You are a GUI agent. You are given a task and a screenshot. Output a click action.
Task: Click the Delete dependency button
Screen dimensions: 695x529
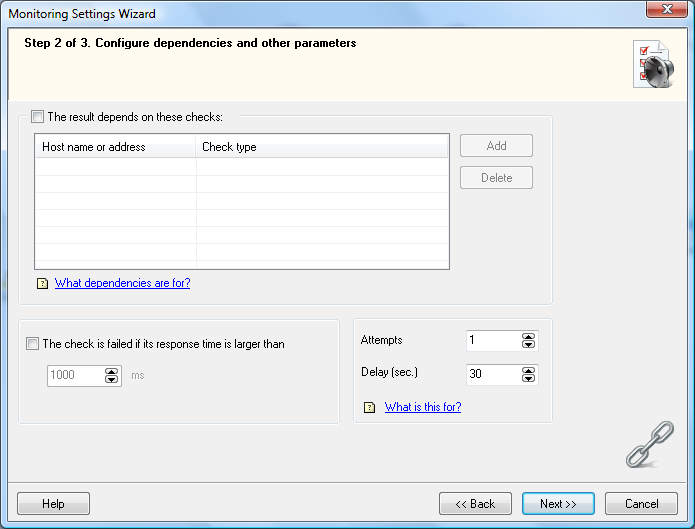coord(496,178)
